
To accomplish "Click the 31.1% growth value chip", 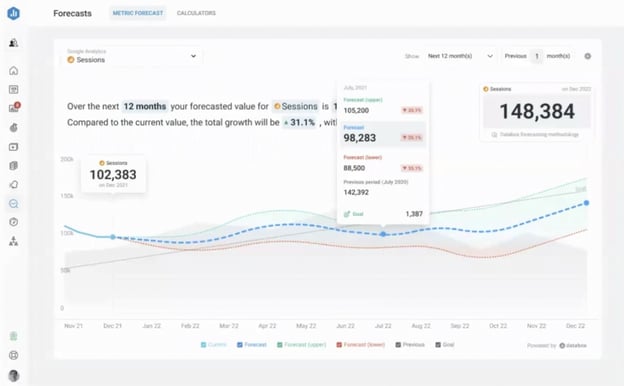I will 299,122.
